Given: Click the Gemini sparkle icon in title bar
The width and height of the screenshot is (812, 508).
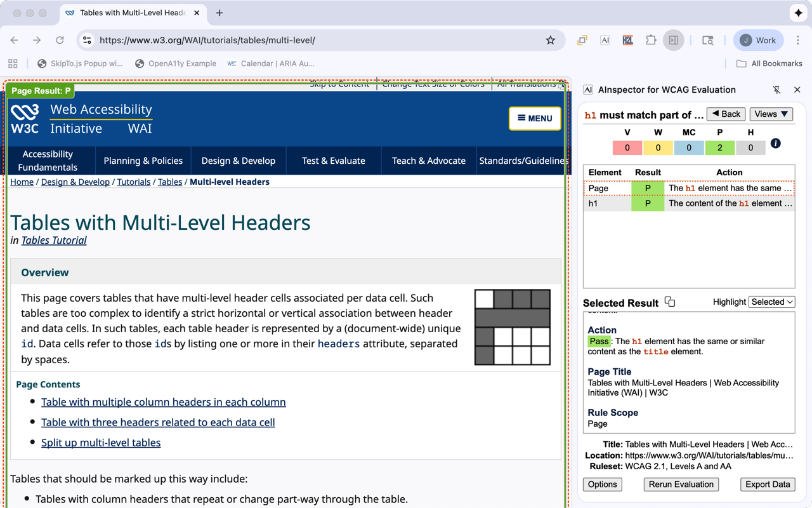Looking at the screenshot, I should [x=798, y=13].
